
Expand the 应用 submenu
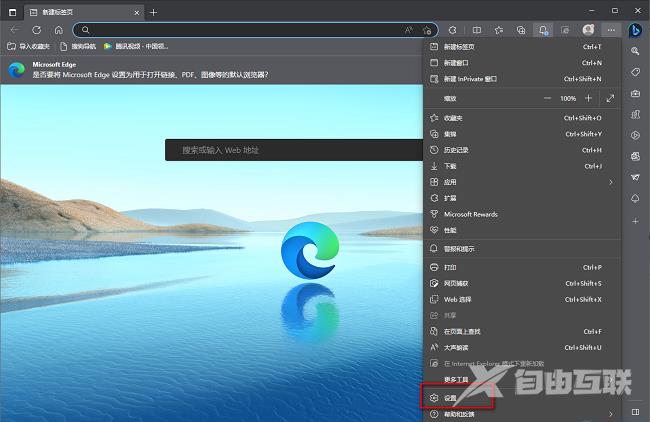coord(611,182)
